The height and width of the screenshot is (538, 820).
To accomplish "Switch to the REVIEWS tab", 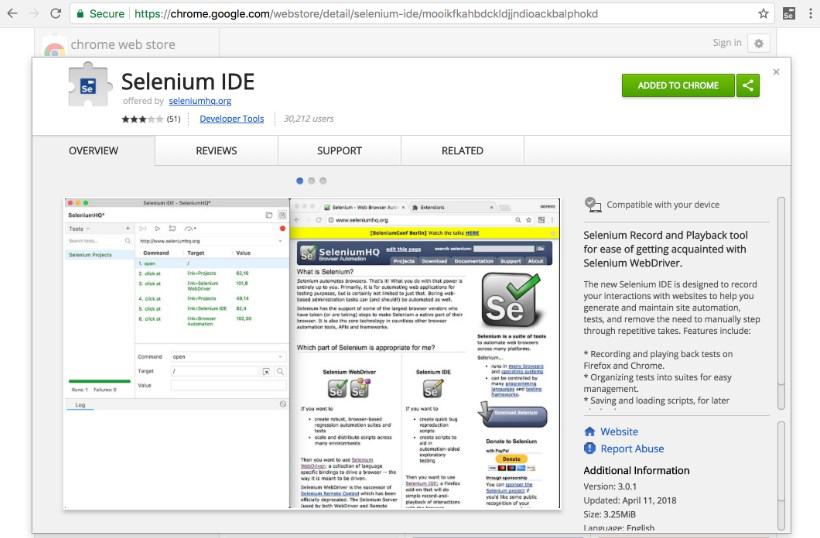I will pyautogui.click(x=217, y=151).
